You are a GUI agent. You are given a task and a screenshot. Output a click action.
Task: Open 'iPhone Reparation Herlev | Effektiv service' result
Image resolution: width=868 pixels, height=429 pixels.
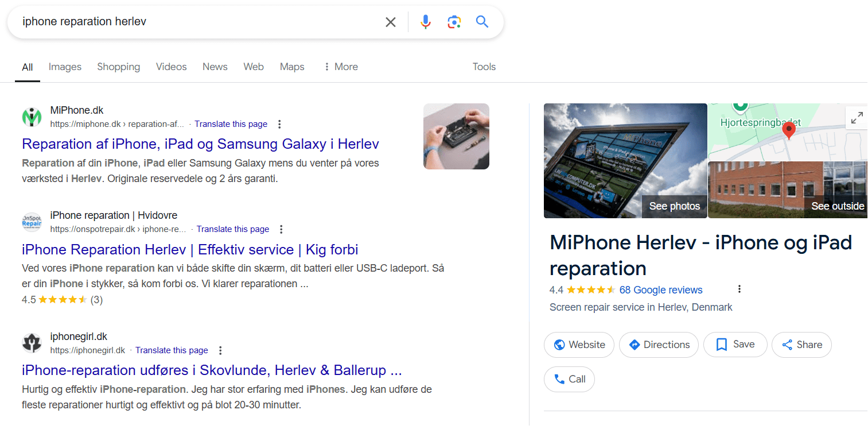(x=190, y=250)
